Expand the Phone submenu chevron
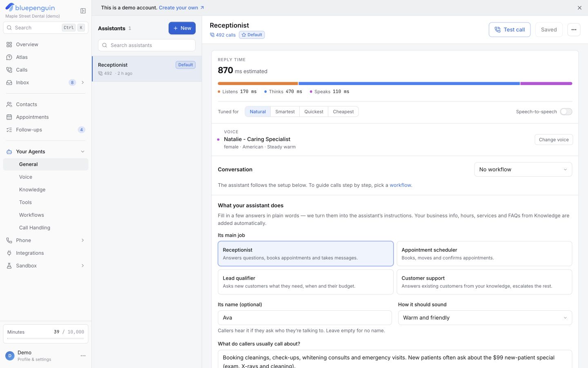Viewport: 588px width, 368px height. point(82,240)
